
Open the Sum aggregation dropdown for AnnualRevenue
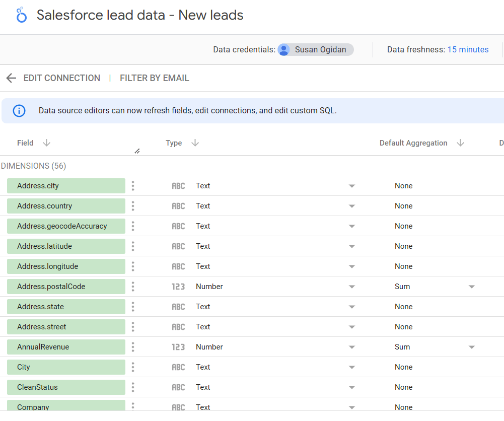click(x=471, y=346)
